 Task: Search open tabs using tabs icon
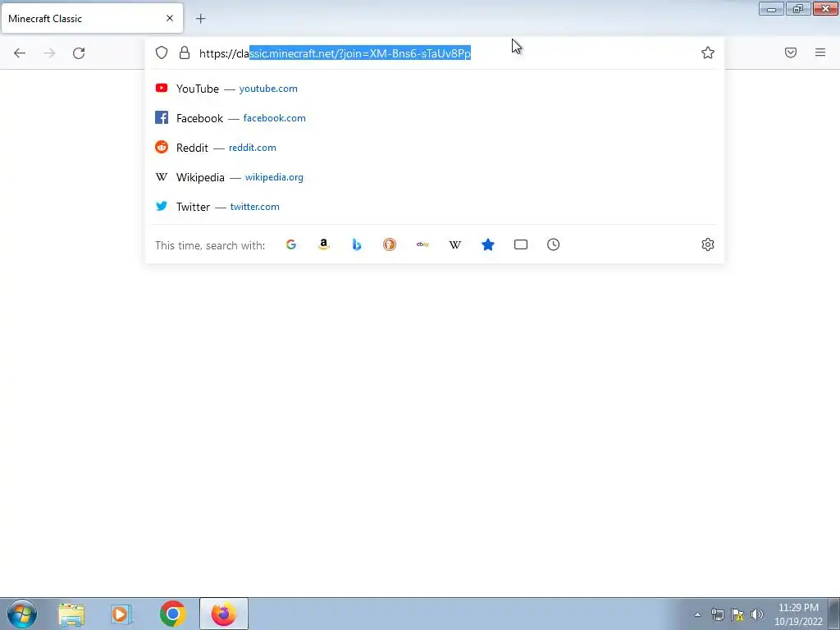pyautogui.click(x=521, y=244)
